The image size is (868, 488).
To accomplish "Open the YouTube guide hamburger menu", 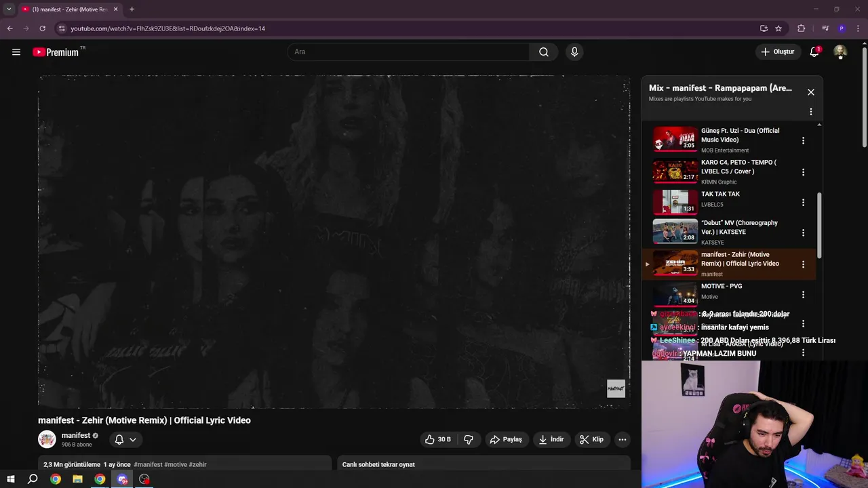I will tap(16, 52).
